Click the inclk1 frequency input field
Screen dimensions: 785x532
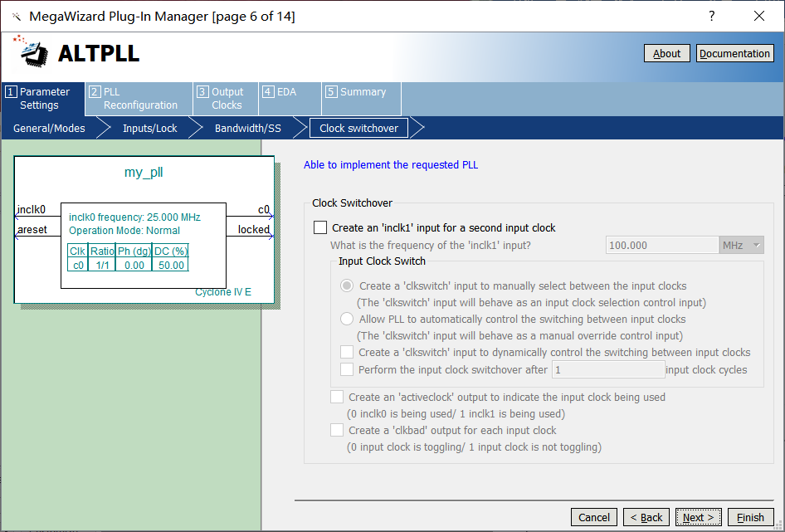pos(661,246)
